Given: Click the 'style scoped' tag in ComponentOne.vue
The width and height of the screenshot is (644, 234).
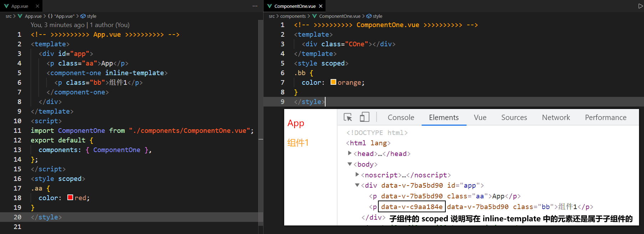Looking at the screenshot, I should point(321,63).
